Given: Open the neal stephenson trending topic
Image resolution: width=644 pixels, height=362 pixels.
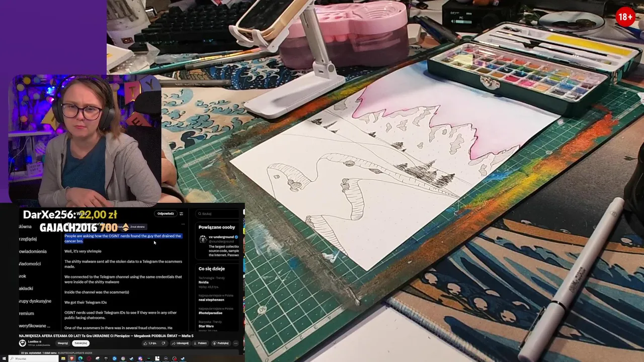Looking at the screenshot, I should [211, 300].
